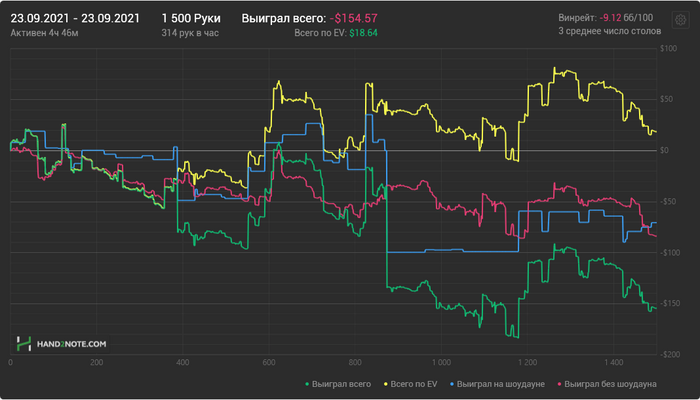Image resolution: width=700 pixels, height=400 pixels.
Task: Open the settings gear icon
Action: coord(680,20)
